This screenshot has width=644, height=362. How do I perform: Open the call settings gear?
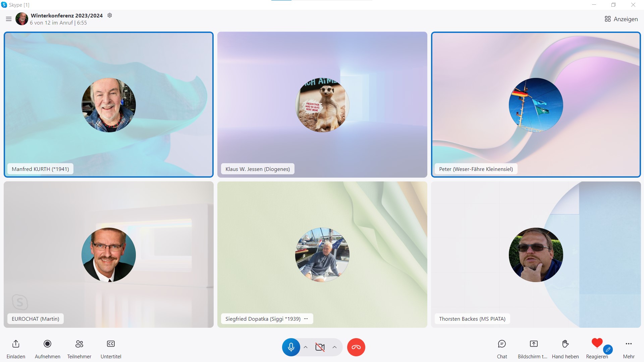[x=110, y=15]
